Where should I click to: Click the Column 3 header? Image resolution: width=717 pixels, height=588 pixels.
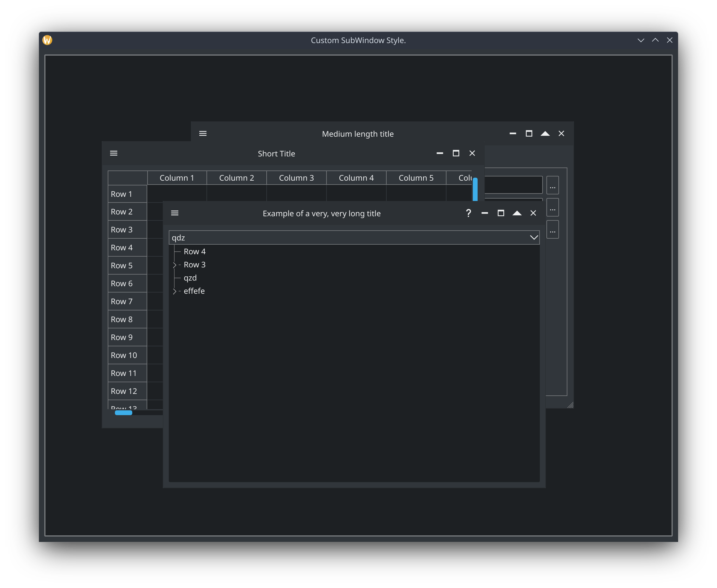tap(297, 178)
